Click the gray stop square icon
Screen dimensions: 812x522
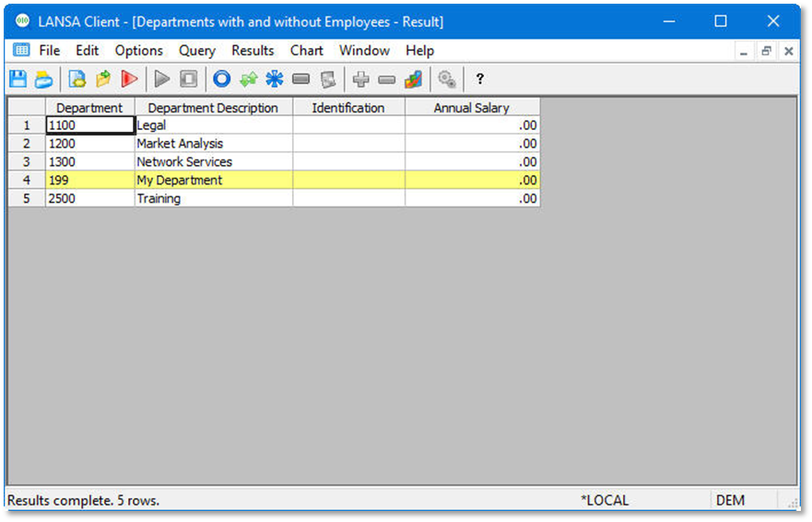coord(188,79)
